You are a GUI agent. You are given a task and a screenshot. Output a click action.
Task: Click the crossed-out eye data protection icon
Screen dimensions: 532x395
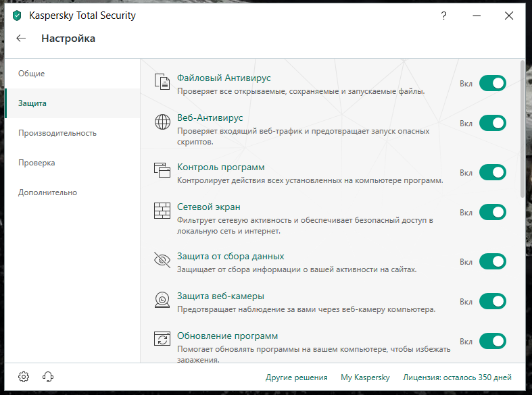[x=162, y=261]
